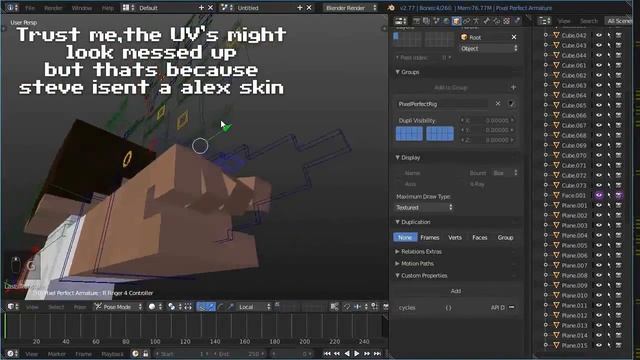Click the Root object cube icon

(464, 37)
